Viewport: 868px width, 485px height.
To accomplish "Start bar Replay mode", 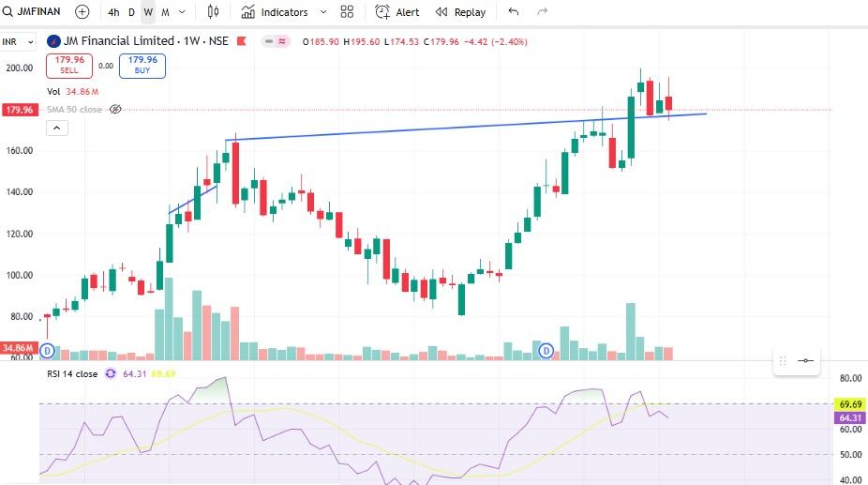I will click(x=460, y=11).
